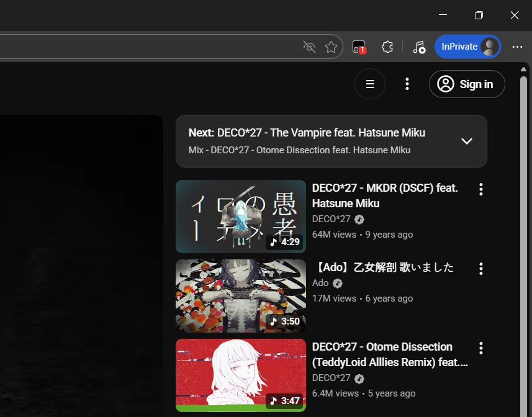Open DECO*27 channel under TeddyLoid Remix video
Screen dimensions: 532x417
[x=331, y=378]
